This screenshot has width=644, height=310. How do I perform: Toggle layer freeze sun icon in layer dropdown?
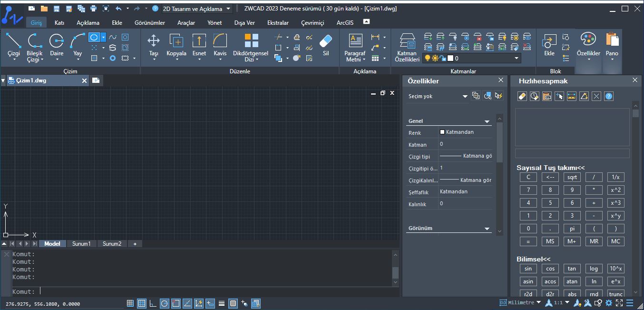coord(435,58)
